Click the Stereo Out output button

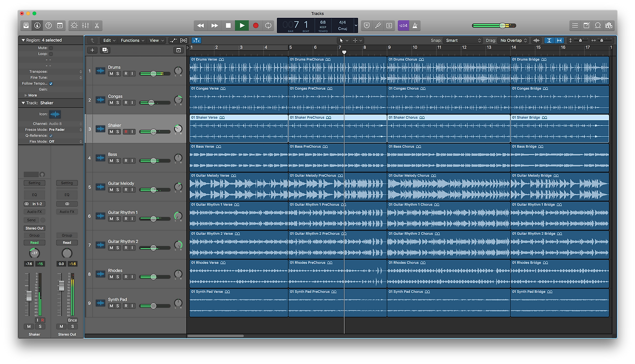tap(34, 228)
